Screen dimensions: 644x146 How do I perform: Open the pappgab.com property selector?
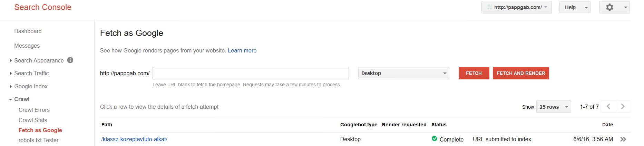516,7
